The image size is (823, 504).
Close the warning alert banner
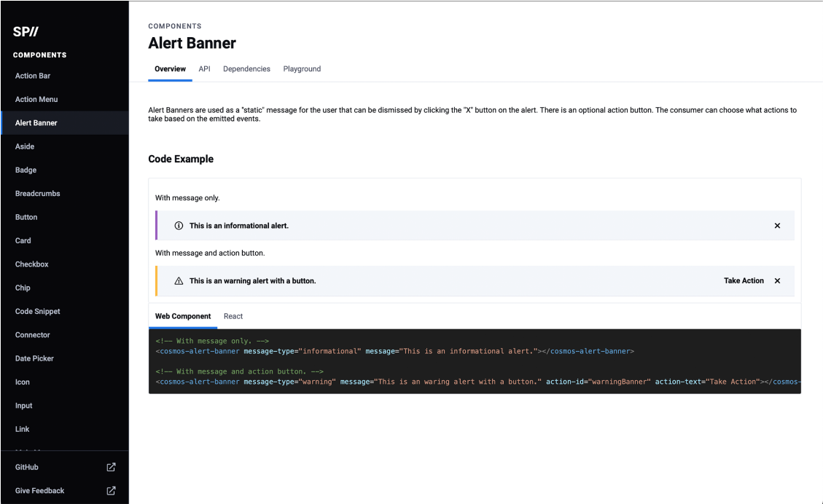coord(777,281)
